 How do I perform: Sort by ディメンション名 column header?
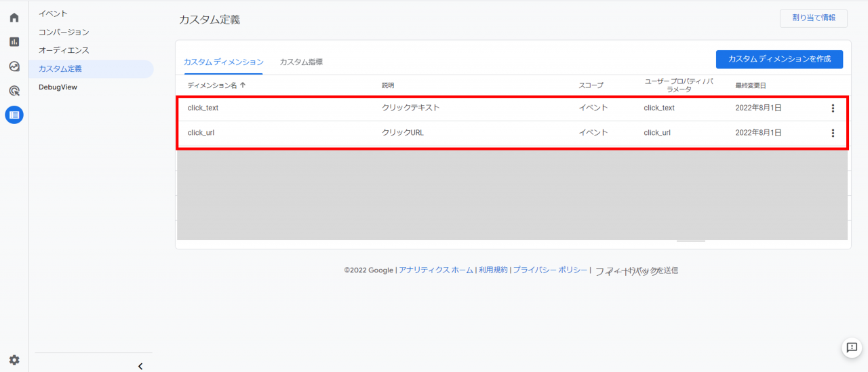click(216, 85)
